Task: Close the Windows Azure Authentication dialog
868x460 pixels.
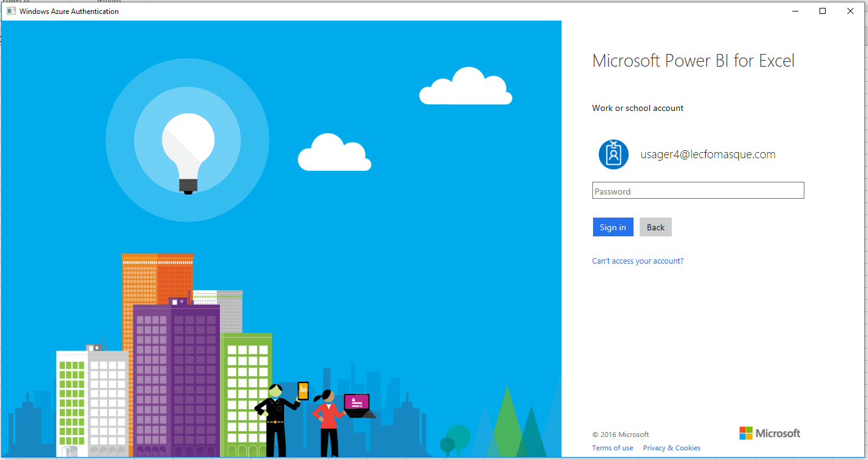Action: [850, 11]
